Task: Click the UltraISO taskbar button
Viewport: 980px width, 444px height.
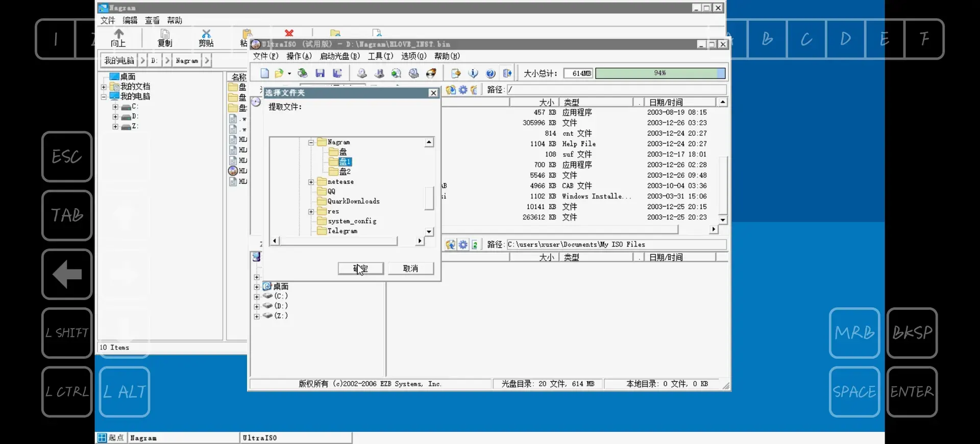Action: point(296,438)
